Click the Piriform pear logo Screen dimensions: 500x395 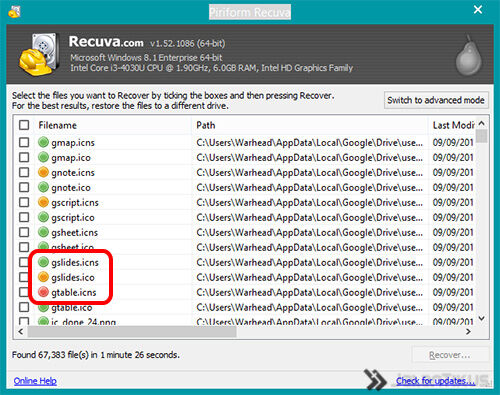[x=469, y=56]
